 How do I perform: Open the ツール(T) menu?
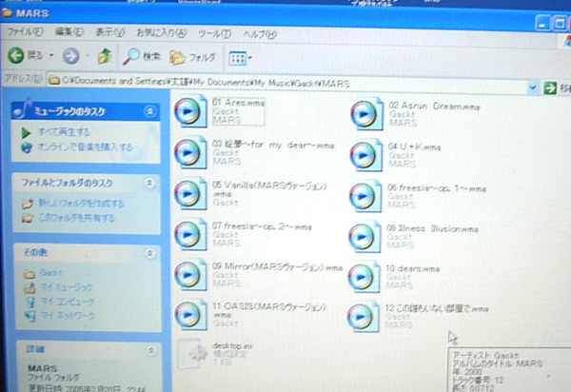coord(214,34)
